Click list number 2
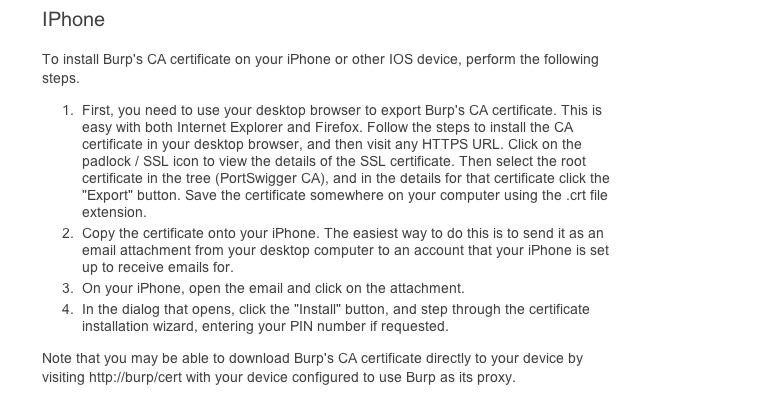768x400 pixels. tap(68, 234)
